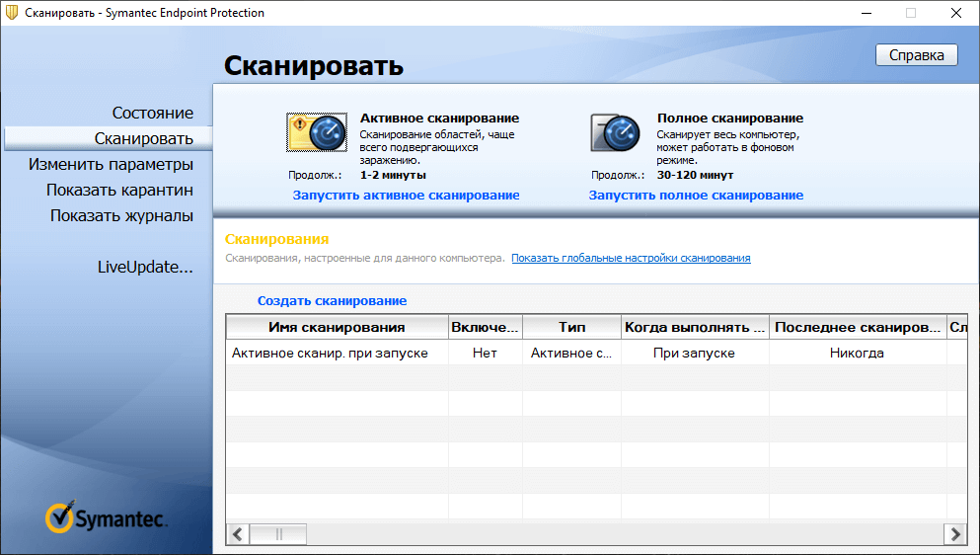Click the 30-120 минут duration text
The height and width of the screenshot is (555, 980).
coord(695,175)
